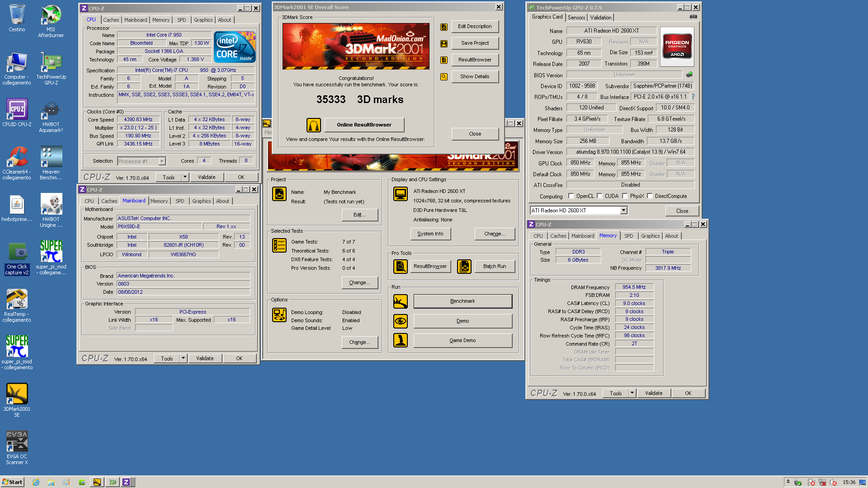Screen dimensions: 868x488
Task: Select the One Click capture v2 icon
Action: coord(17,258)
